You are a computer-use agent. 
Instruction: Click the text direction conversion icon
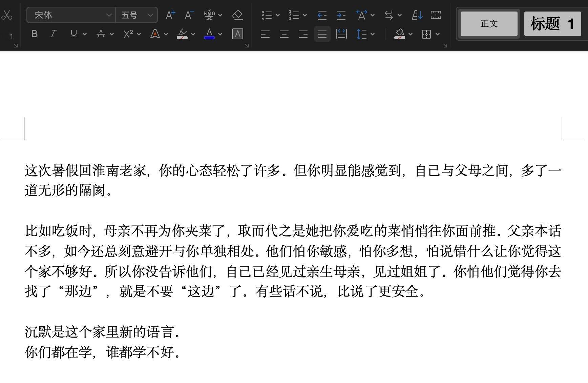[389, 15]
